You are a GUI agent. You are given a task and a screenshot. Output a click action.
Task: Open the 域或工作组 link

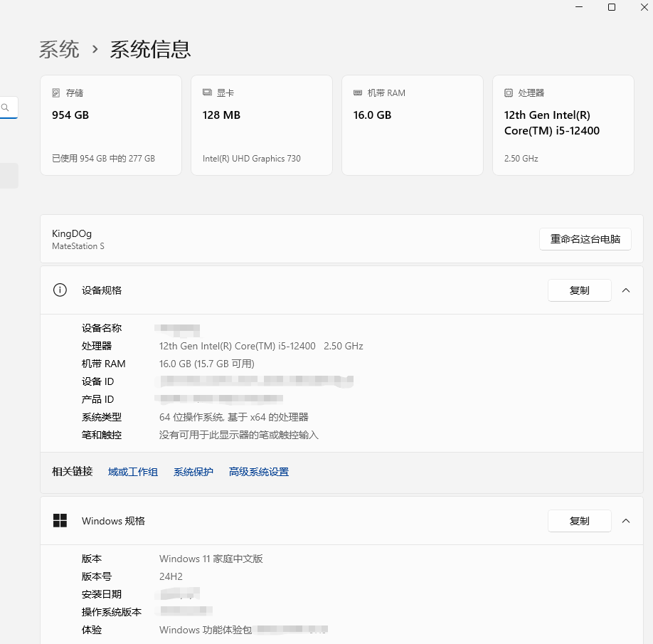133,472
